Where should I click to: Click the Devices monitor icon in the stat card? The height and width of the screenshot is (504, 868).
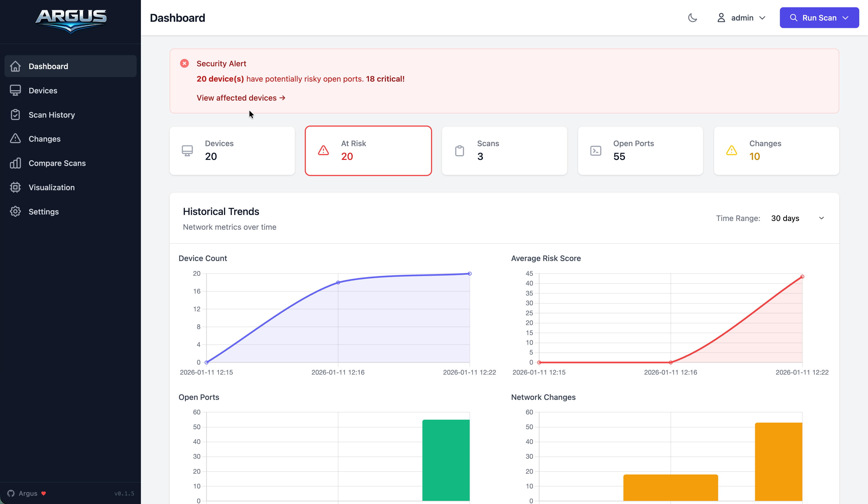(187, 151)
